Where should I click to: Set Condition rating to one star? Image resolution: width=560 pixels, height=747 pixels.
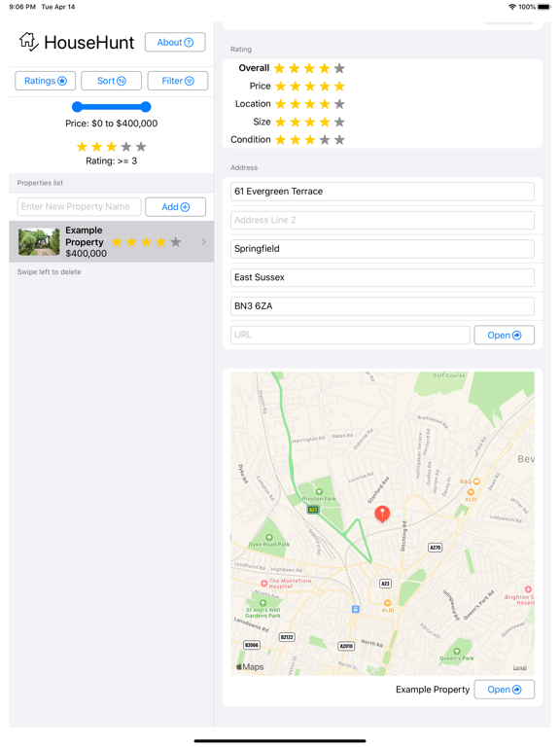tap(280, 140)
